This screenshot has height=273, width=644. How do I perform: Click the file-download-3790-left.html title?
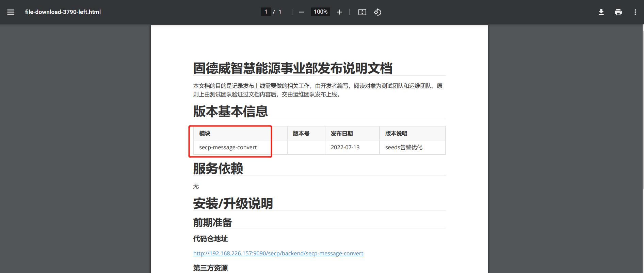[63, 12]
